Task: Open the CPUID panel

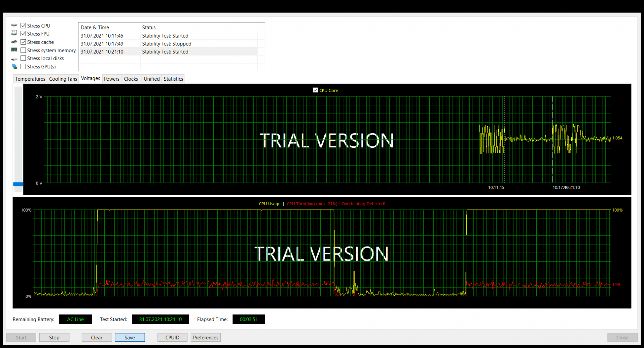Action: tap(172, 337)
